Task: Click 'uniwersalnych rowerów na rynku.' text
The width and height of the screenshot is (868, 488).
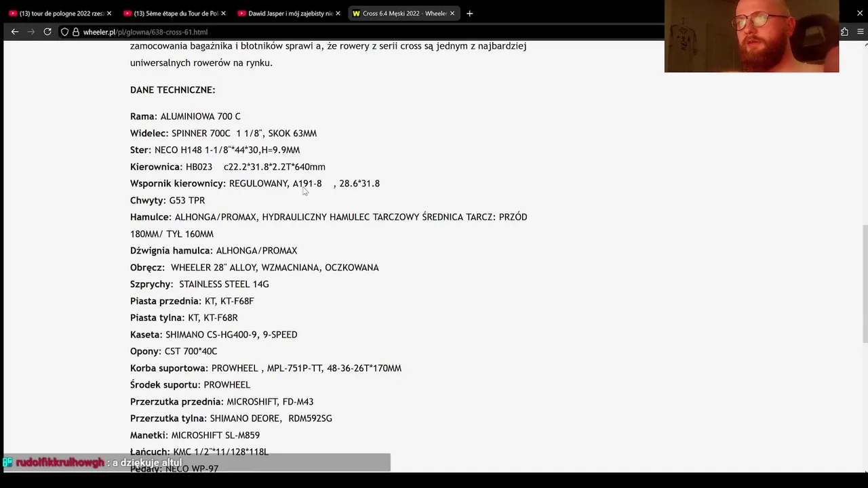Action: [x=201, y=63]
